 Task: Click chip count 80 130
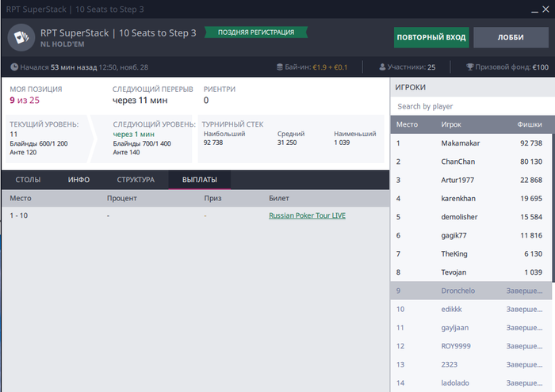coord(531,162)
